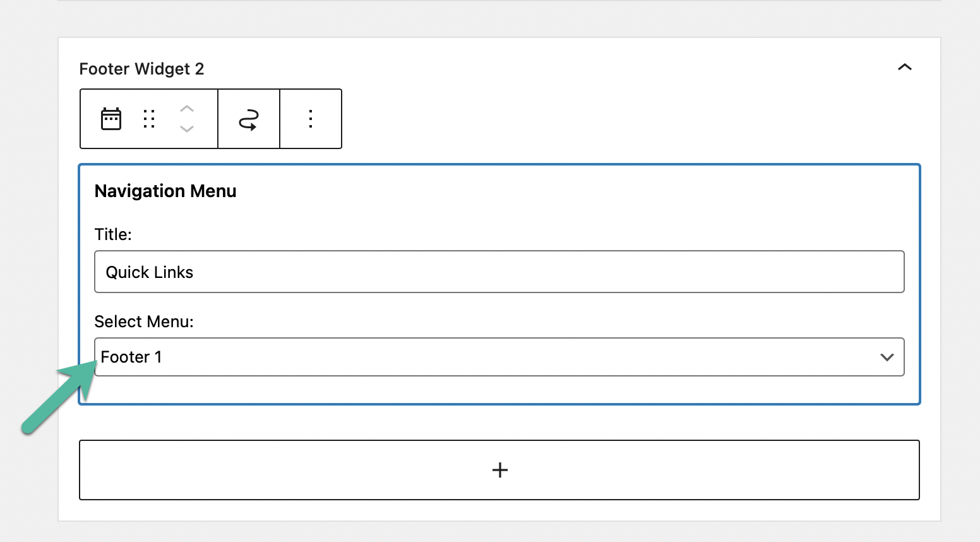
Task: Select the Quick Links text in field
Action: pos(150,272)
